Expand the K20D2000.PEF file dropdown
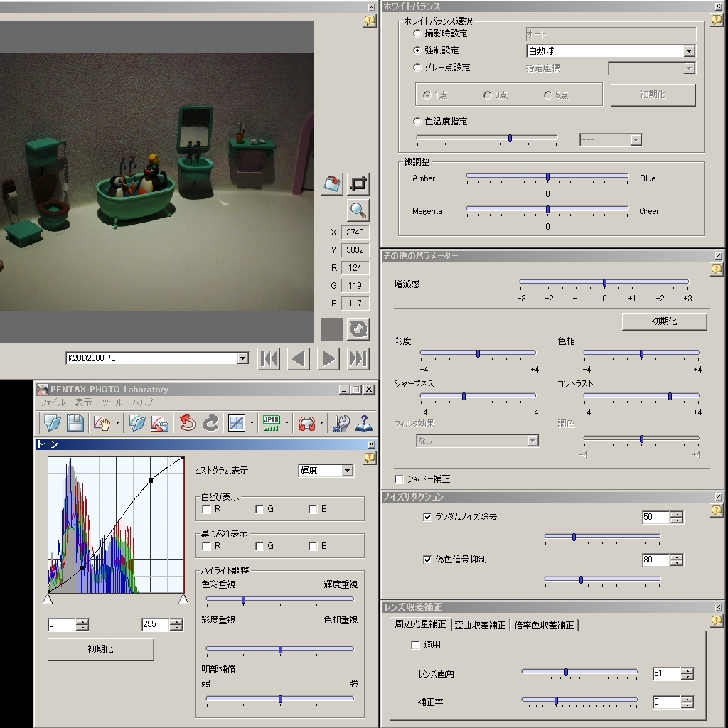This screenshot has width=728, height=728. click(242, 358)
